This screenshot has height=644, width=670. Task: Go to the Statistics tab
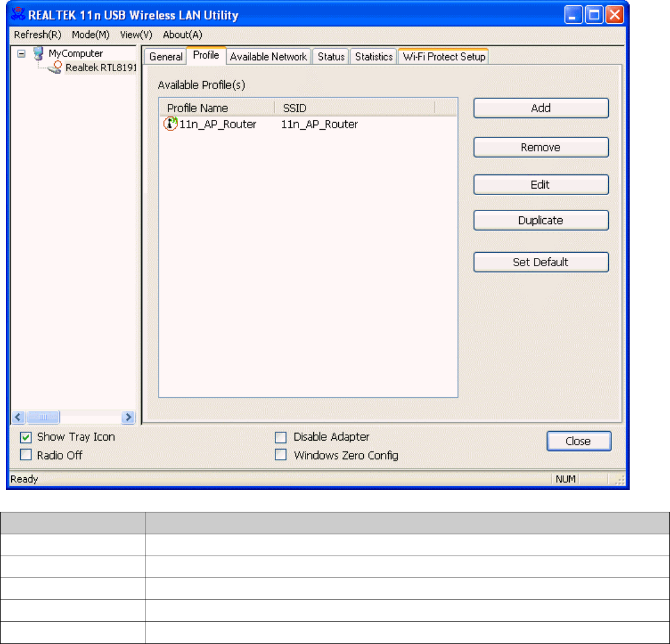pyautogui.click(x=373, y=57)
